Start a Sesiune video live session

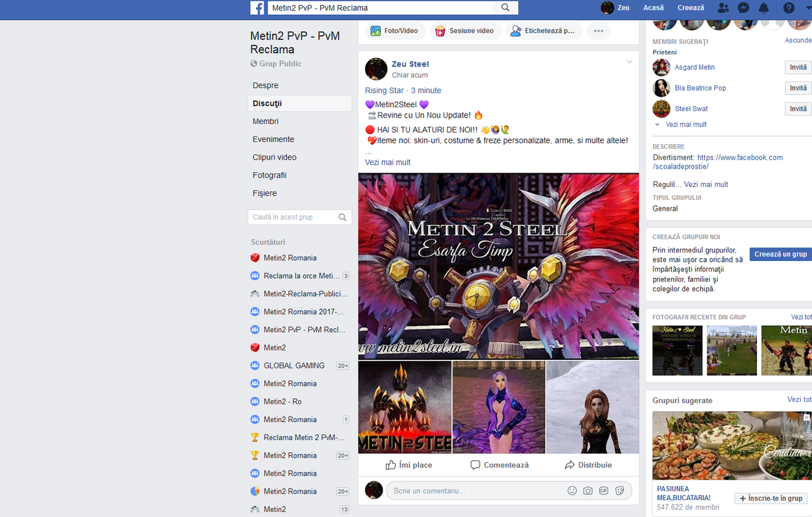coord(465,30)
